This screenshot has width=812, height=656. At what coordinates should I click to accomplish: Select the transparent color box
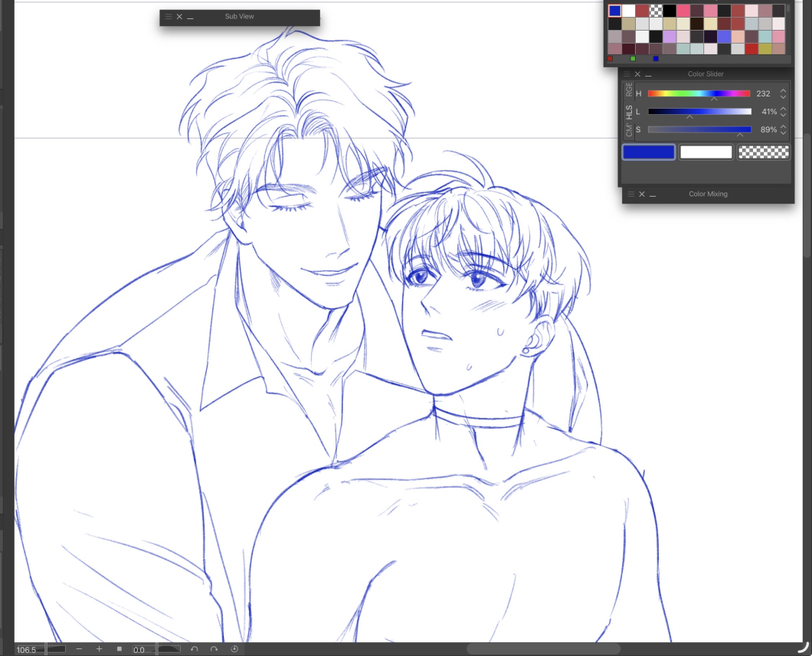point(763,152)
